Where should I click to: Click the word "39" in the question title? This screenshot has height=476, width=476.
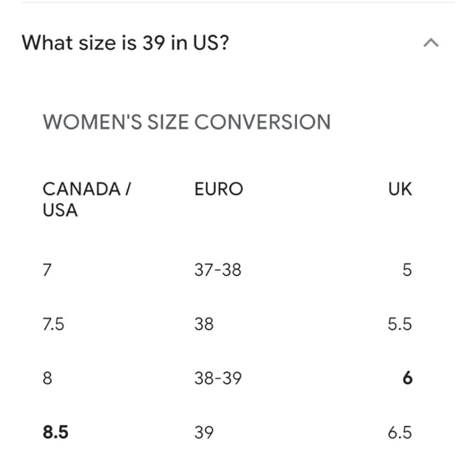[x=153, y=43]
